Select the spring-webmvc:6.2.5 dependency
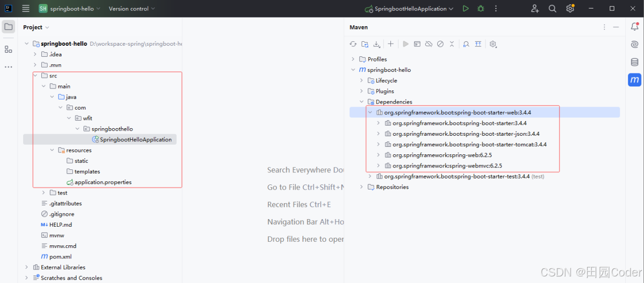The height and width of the screenshot is (283, 644). [443, 166]
